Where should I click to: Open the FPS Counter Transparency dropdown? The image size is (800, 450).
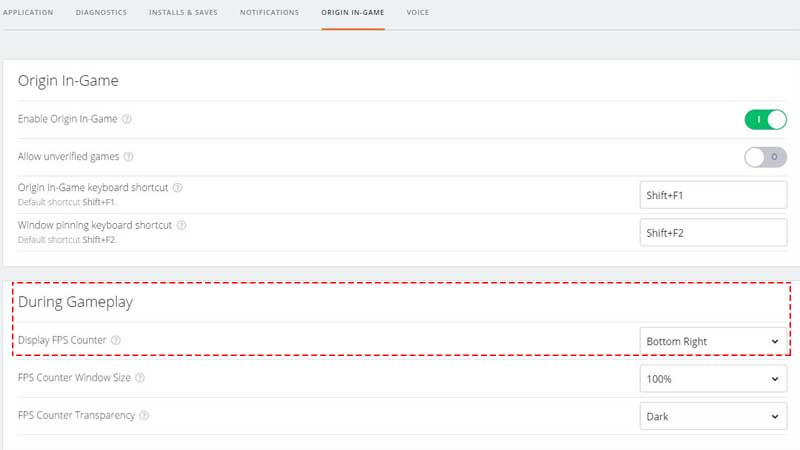713,416
